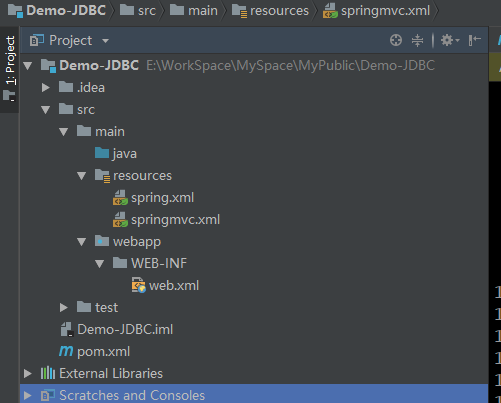Select the .idea folder label
Image resolution: width=501 pixels, height=403 pixels.
tap(91, 88)
